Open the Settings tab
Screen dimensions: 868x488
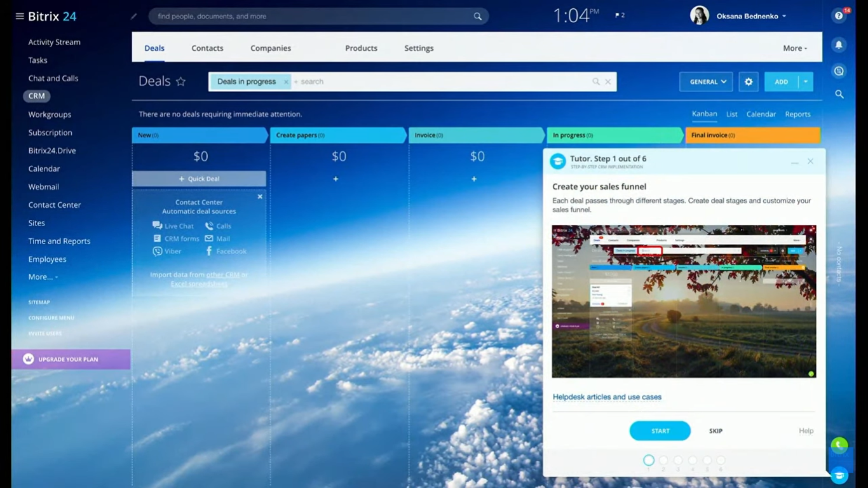419,48
